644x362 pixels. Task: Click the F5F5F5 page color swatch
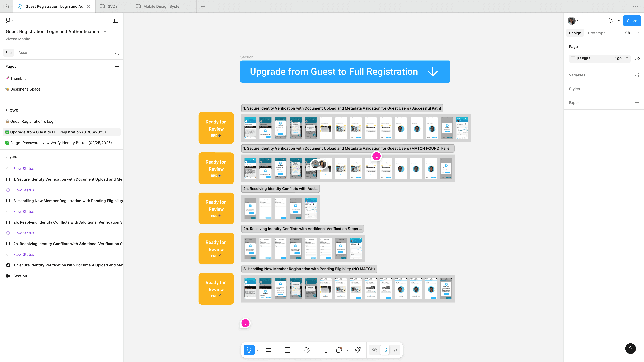click(573, 59)
